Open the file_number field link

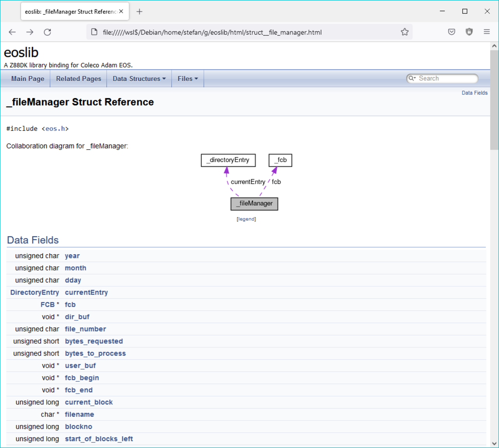[x=85, y=329]
